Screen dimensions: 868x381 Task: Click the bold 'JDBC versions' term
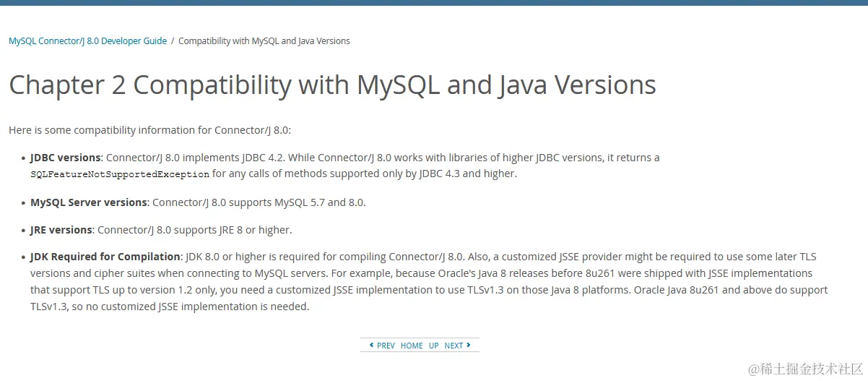(x=65, y=158)
